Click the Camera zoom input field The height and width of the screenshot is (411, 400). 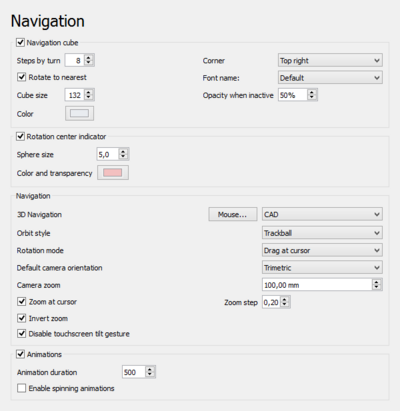coord(317,285)
